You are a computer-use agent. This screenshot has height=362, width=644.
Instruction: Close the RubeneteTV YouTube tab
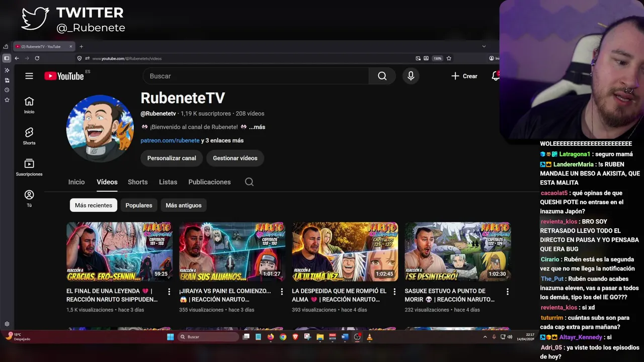pyautogui.click(x=71, y=47)
